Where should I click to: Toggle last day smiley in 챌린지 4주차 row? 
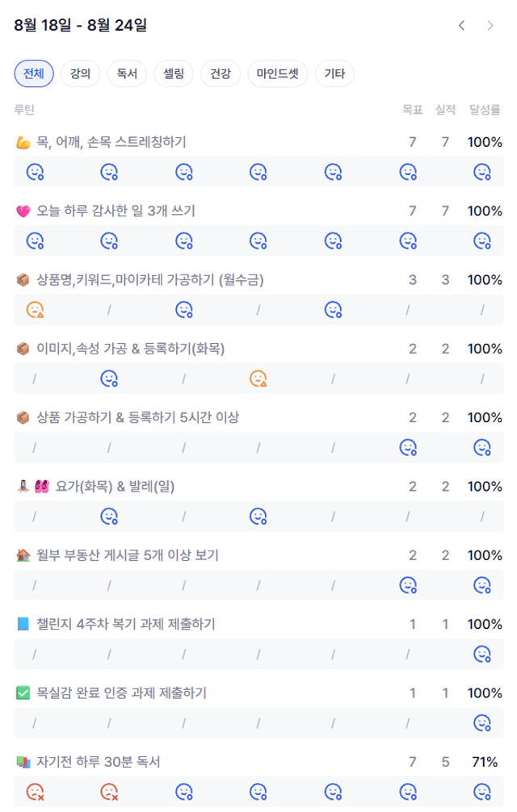pos(482,654)
